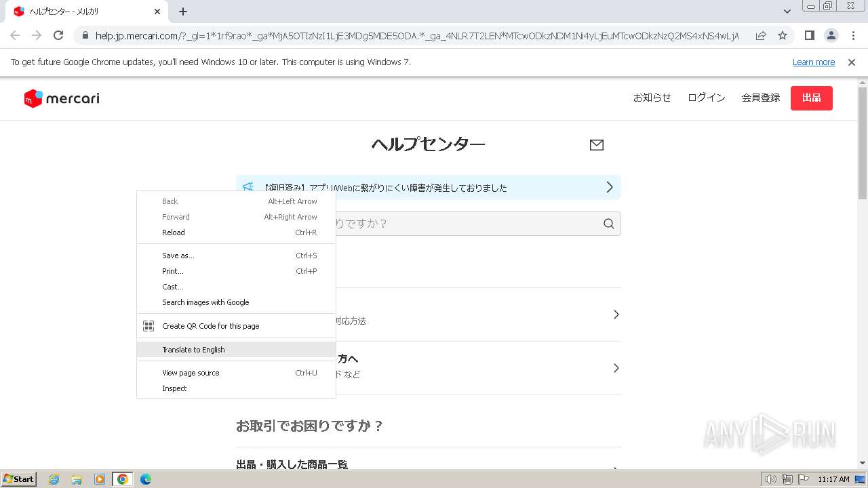Click the action center flag icon
Viewport: 868px width, 488px height.
pos(803,479)
